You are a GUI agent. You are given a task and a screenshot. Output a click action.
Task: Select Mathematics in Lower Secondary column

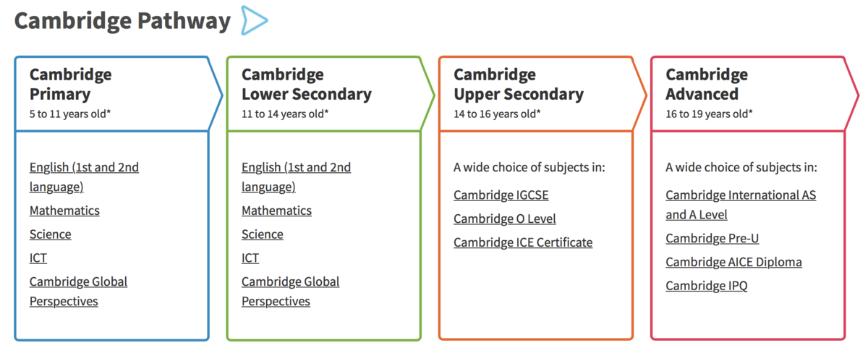coord(276,211)
